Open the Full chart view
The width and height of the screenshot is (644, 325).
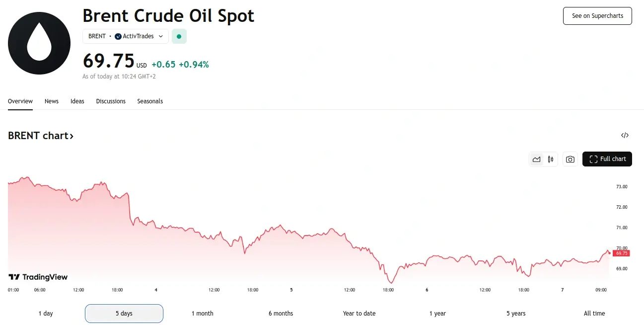pyautogui.click(x=607, y=159)
